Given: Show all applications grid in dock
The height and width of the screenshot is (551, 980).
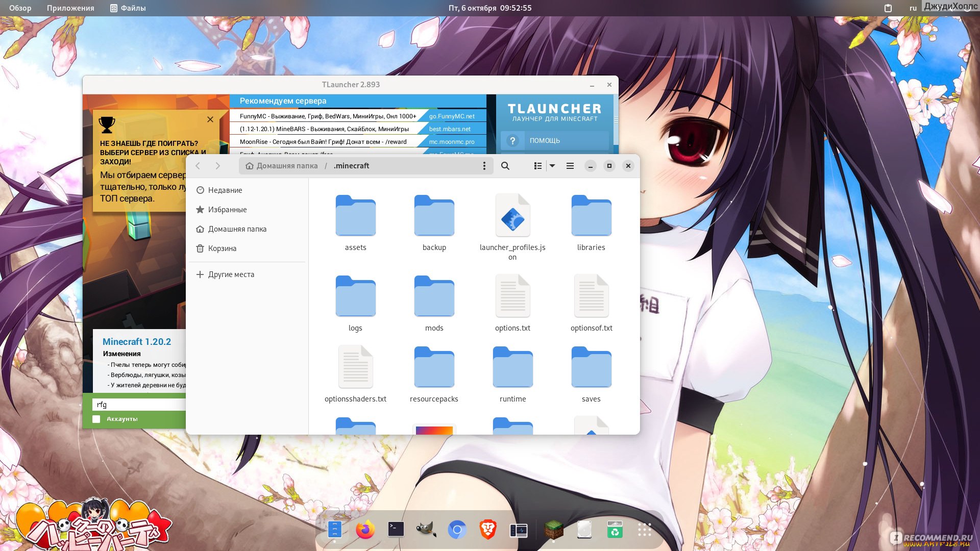Looking at the screenshot, I should tap(645, 530).
